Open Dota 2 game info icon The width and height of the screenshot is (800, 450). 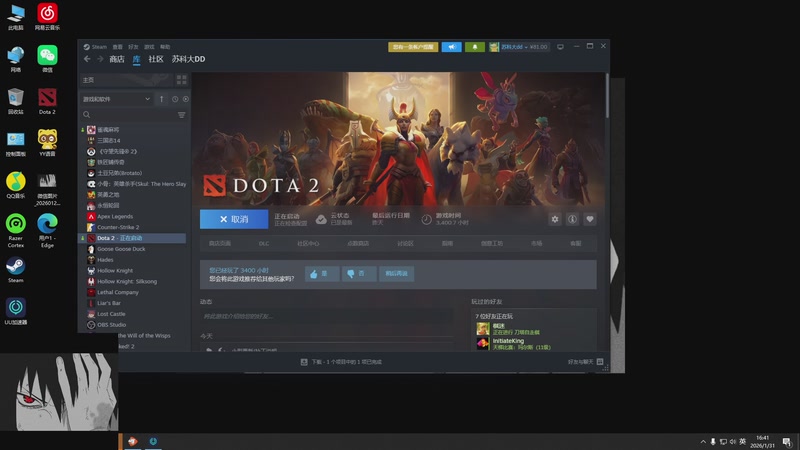click(x=572, y=219)
